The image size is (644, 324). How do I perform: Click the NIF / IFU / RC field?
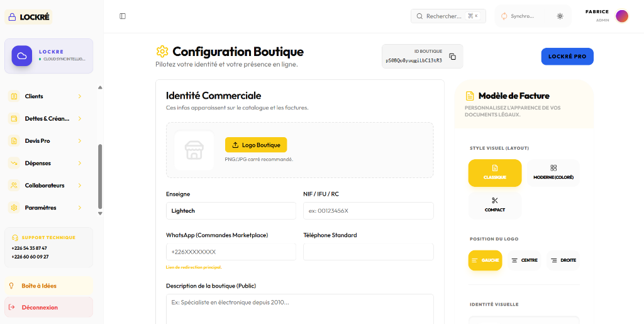point(369,211)
